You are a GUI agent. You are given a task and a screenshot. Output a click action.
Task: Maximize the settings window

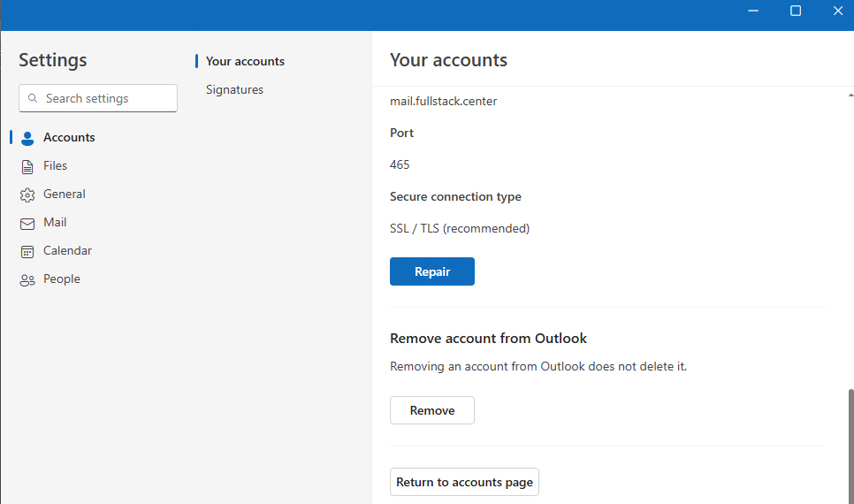point(795,11)
